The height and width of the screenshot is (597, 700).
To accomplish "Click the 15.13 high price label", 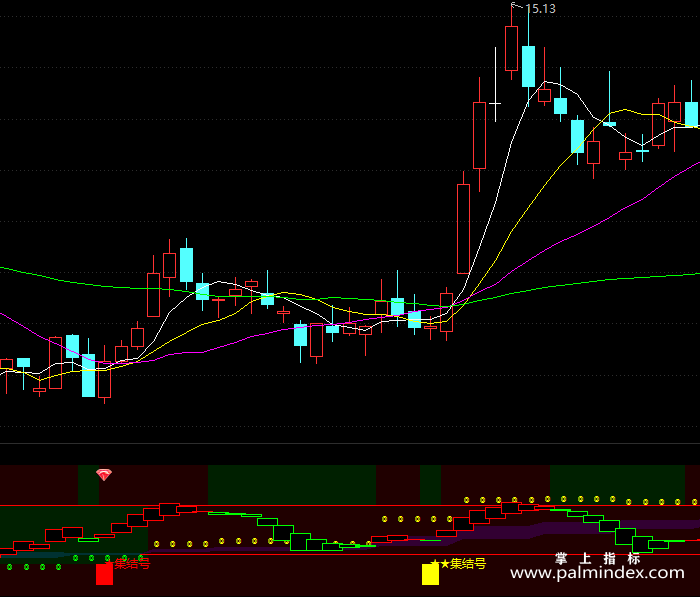I will point(540,9).
